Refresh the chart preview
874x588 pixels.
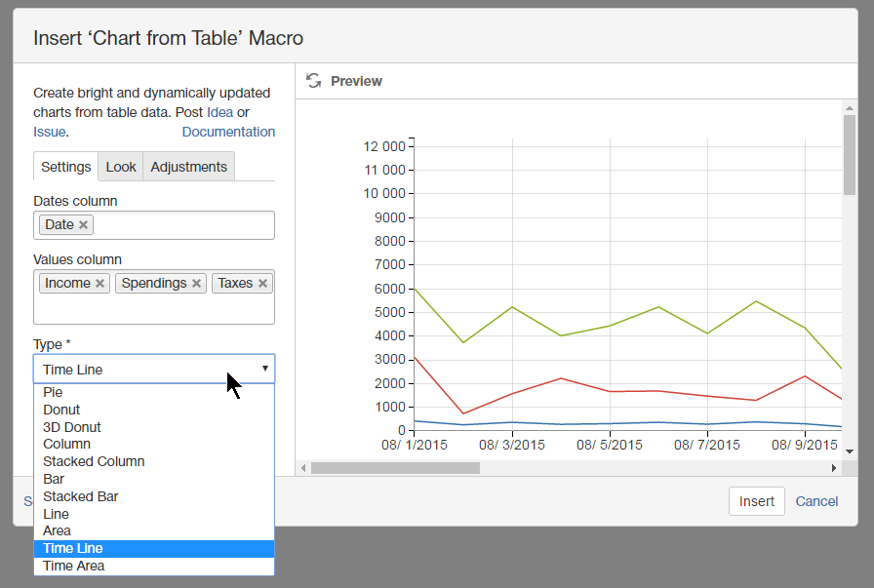click(313, 81)
